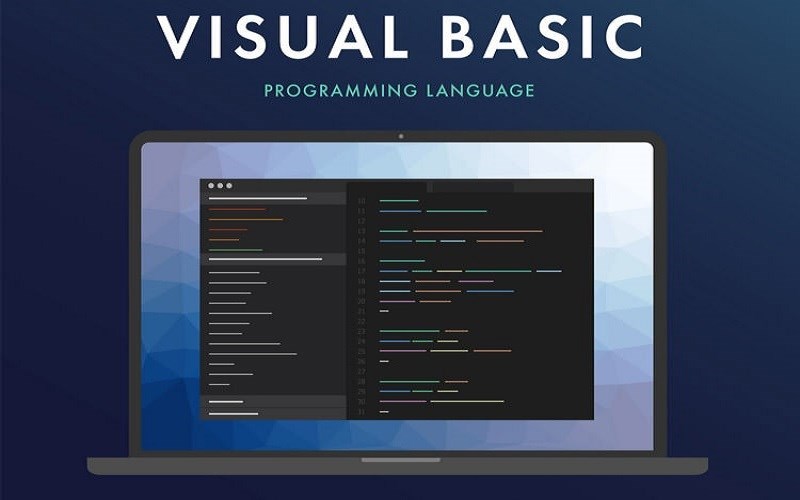Click the rightmost window control dot
Viewport: 800px width, 500px height.
point(229,186)
